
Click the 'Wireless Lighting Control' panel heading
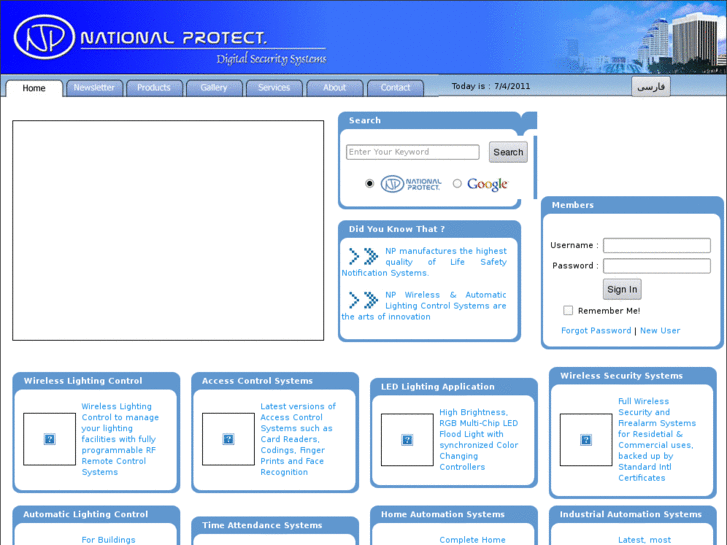tap(83, 381)
